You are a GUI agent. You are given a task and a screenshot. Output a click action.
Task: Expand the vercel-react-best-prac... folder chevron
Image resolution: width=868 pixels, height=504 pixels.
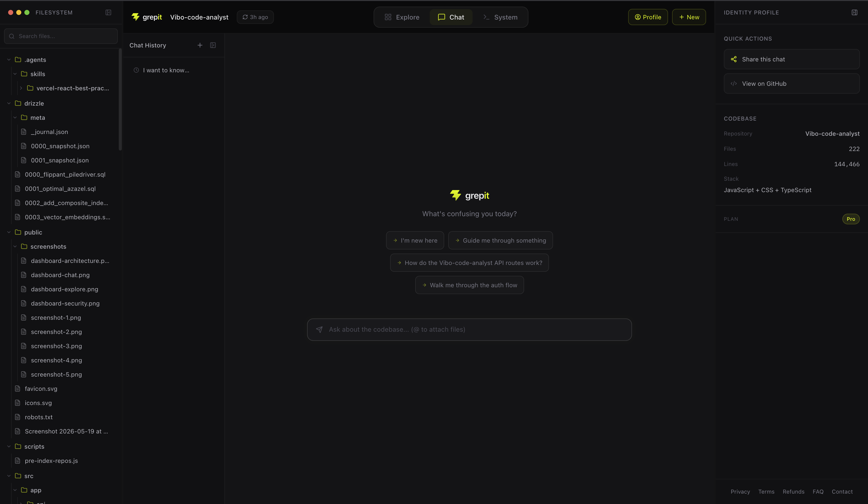click(21, 88)
